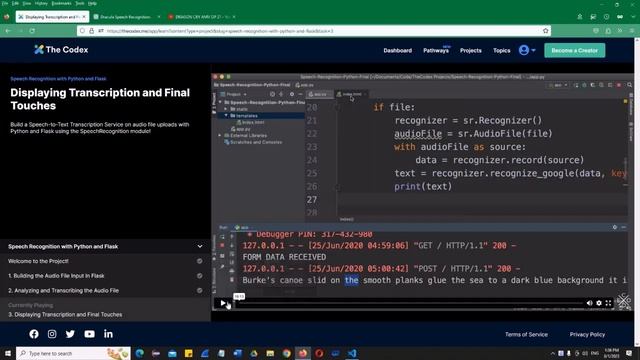Open the Tools menu in the menu bar

(x=80, y=3)
